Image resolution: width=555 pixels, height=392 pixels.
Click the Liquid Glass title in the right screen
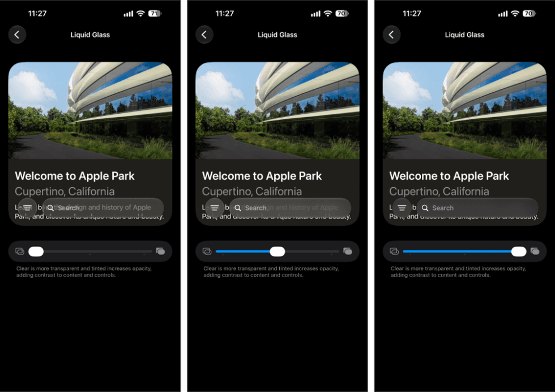point(465,35)
